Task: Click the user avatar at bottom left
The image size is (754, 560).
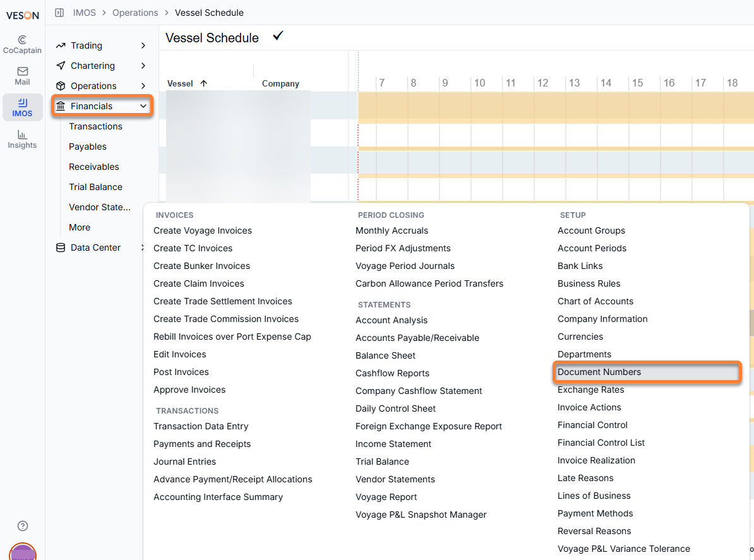Action: [23, 552]
